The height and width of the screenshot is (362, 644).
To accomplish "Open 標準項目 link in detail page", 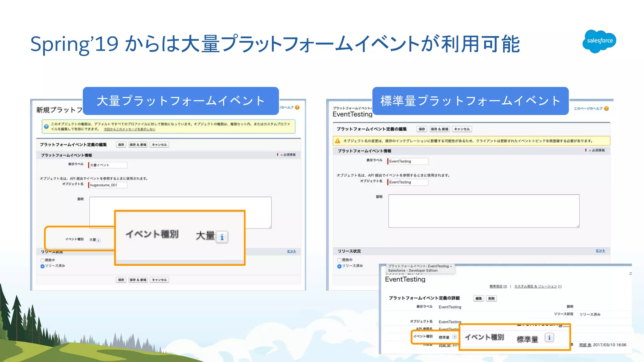I will [496, 286].
